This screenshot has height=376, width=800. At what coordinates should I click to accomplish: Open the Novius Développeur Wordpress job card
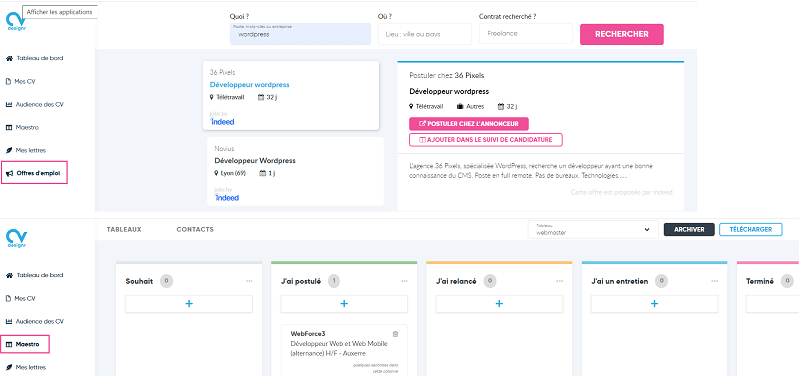(x=295, y=171)
